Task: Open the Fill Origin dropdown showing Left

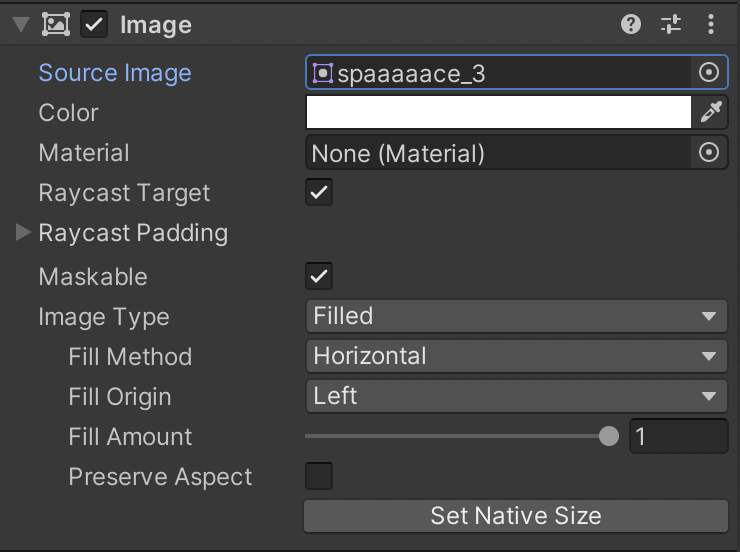Action: pos(515,397)
